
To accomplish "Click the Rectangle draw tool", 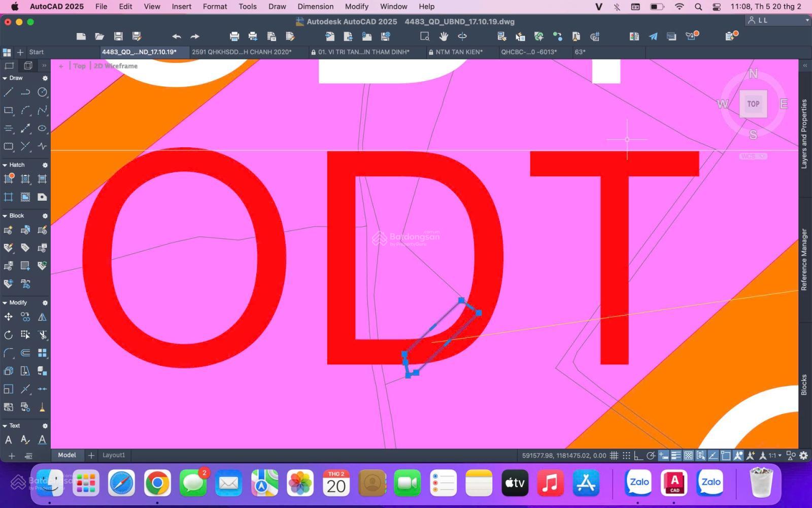I will [x=9, y=110].
